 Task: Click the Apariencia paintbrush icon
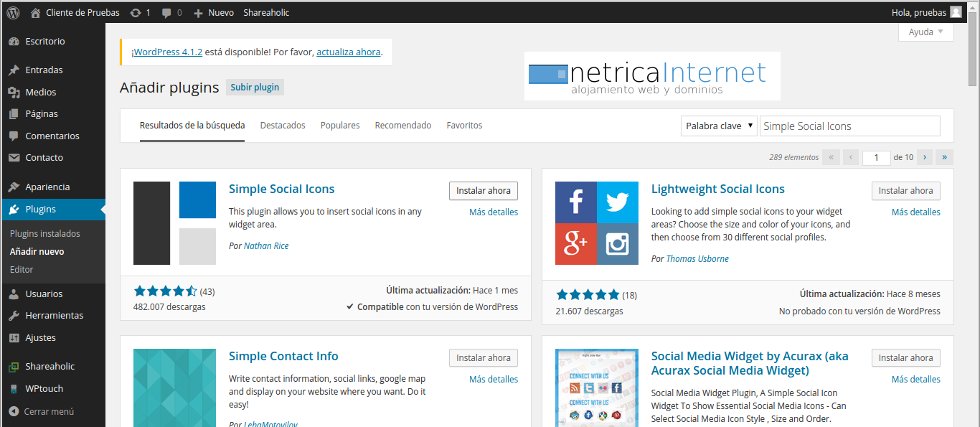point(14,187)
